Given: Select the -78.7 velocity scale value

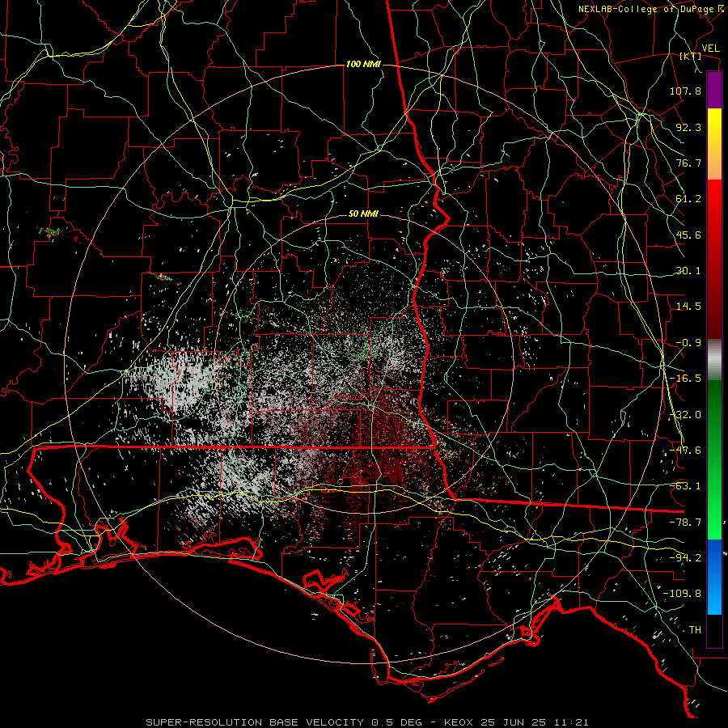Looking at the screenshot, I should click(x=685, y=523).
